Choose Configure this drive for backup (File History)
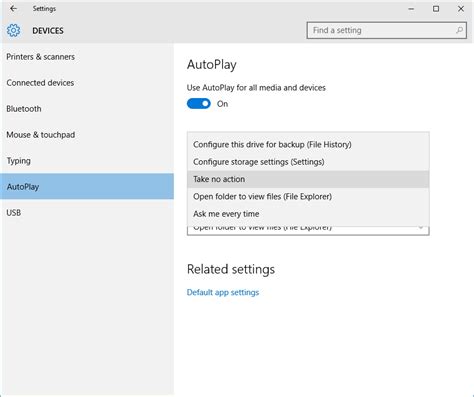 coord(308,144)
